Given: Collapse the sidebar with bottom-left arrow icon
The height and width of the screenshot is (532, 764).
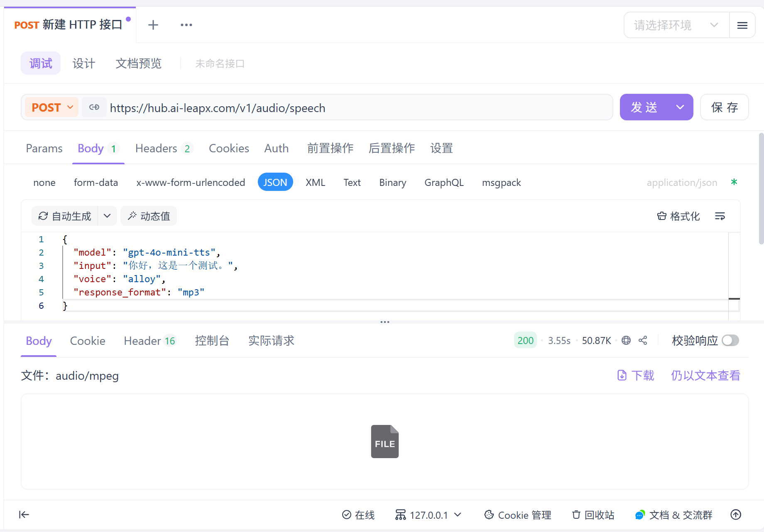Looking at the screenshot, I should tap(24, 515).
